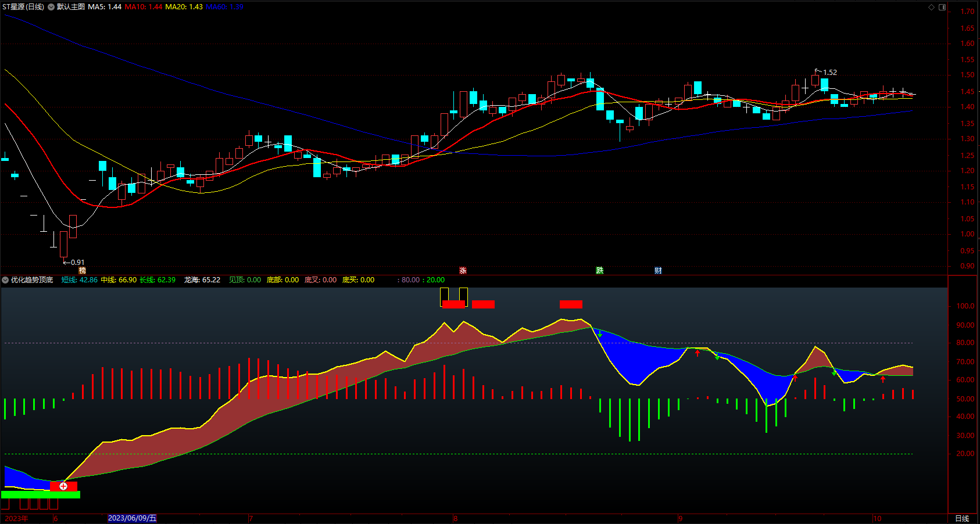Screen dimensions: 980x524
Task: Toggle the side panel layout icon
Action: (942, 7)
